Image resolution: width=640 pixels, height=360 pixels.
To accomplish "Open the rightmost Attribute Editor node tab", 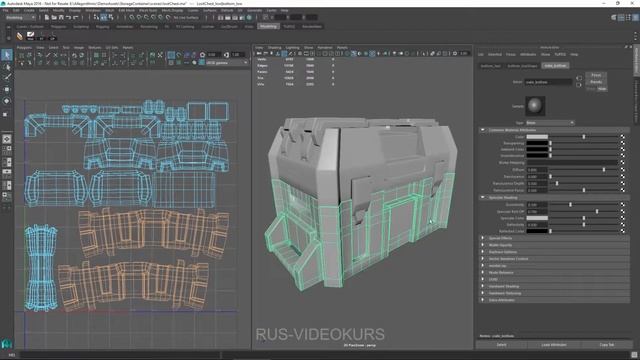I will click(555, 66).
